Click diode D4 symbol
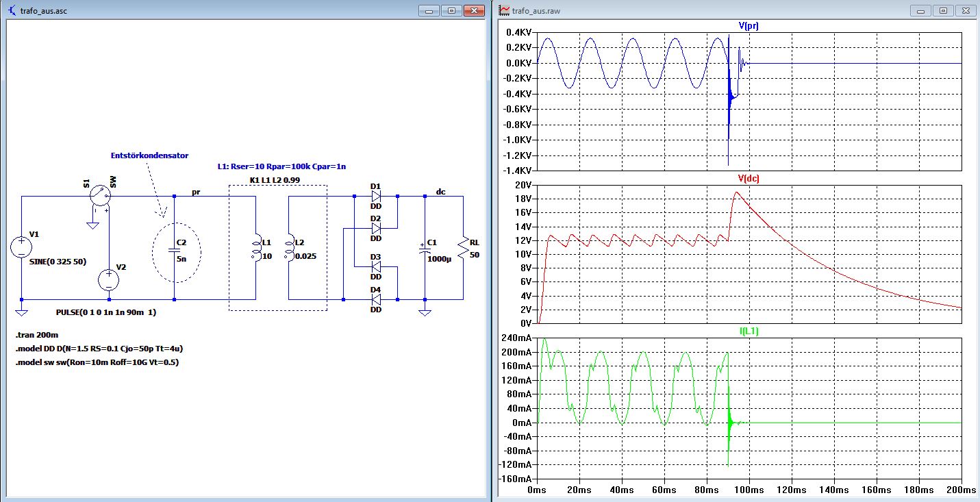The height and width of the screenshot is (502, 980). [x=375, y=299]
